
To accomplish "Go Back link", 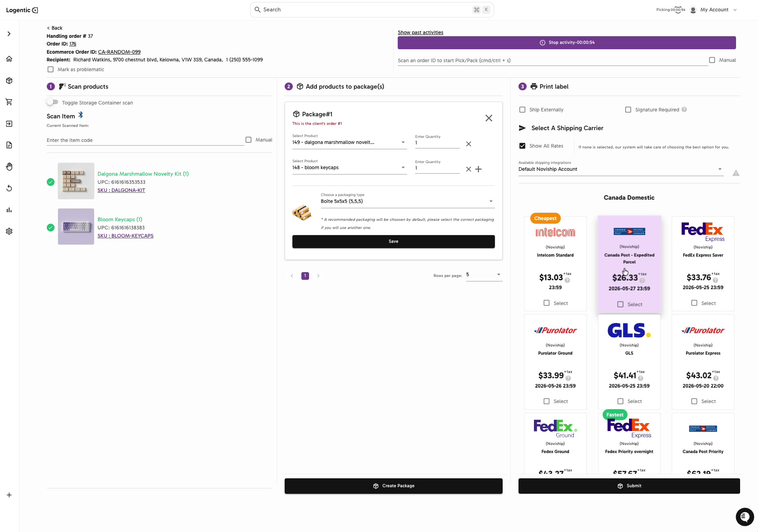I will pos(54,28).
